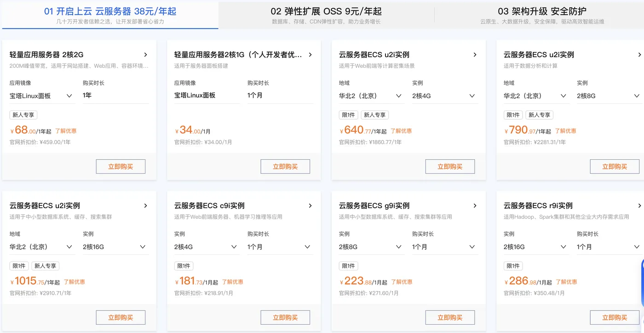Click the arrow on the Web前端 u2i实例 card

coord(475,54)
